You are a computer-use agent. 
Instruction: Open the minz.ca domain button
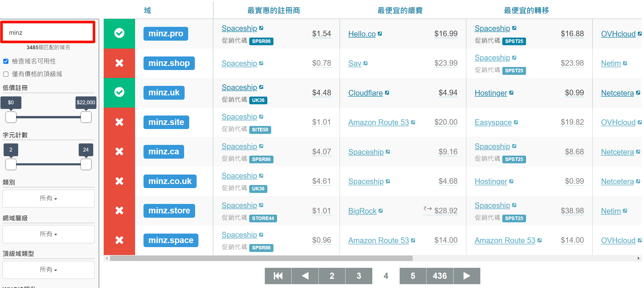pos(164,152)
